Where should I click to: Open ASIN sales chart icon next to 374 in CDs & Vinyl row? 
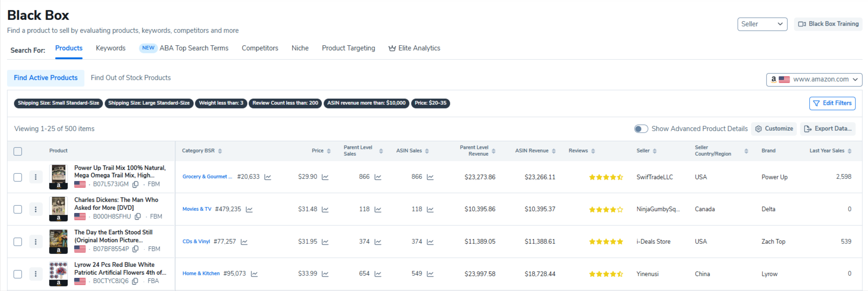(430, 242)
